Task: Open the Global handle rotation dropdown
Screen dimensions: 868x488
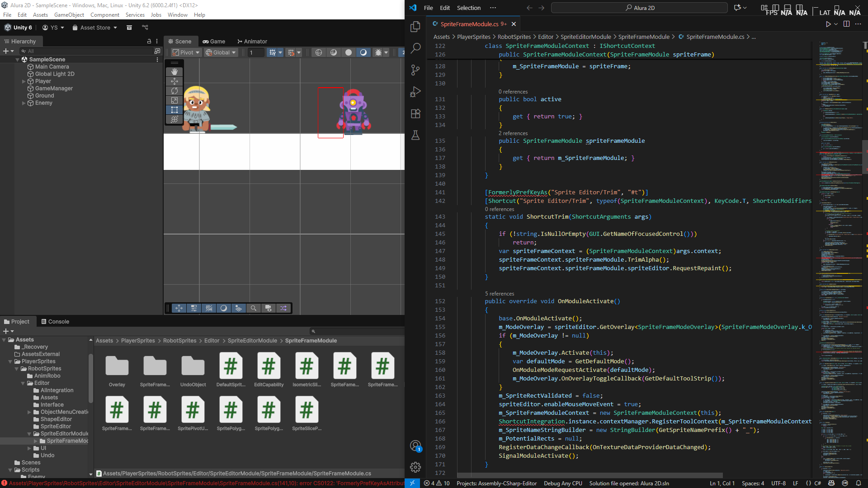Action: click(221, 52)
